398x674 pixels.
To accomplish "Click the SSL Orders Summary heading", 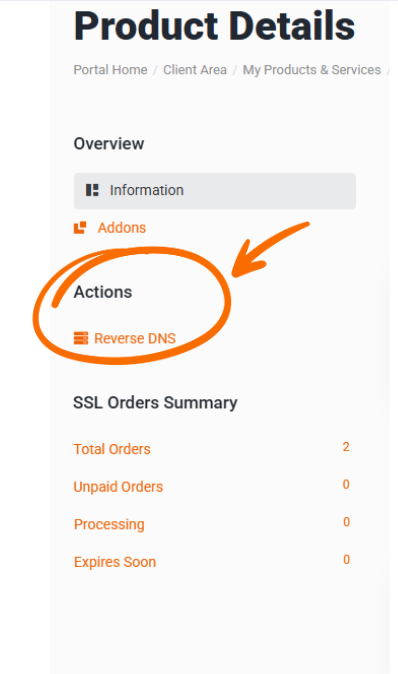I will tap(155, 403).
